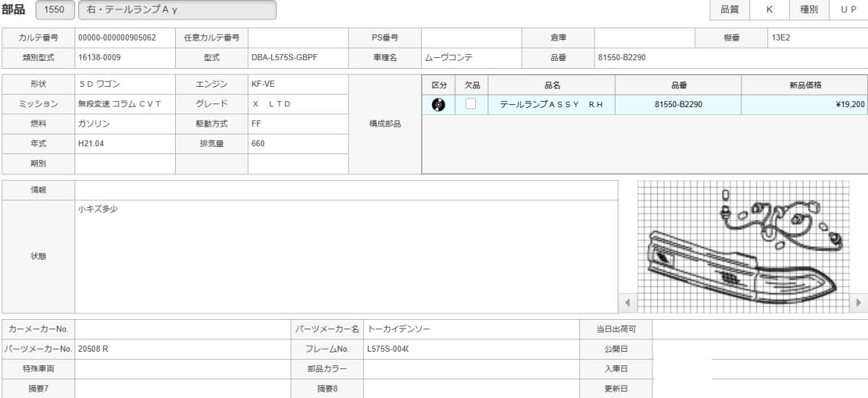868x398 pixels.
Task: Click 81550-B2290 in the component table
Action: (x=678, y=104)
